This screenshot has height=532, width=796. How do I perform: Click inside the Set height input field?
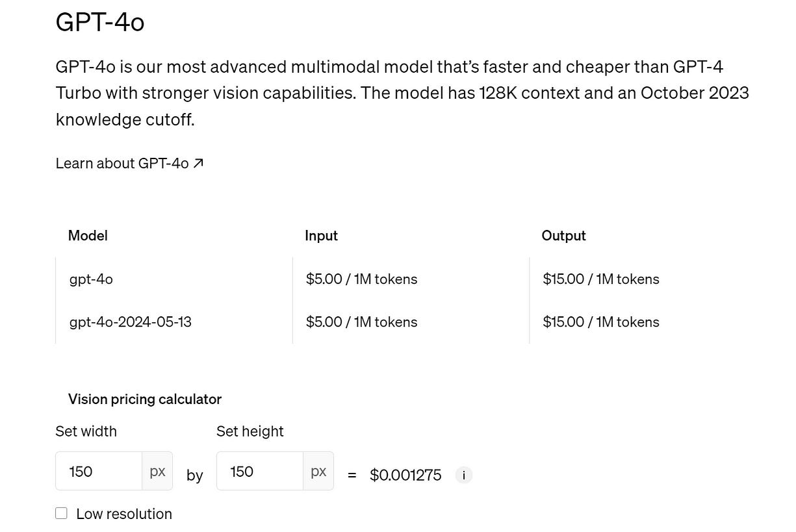[259, 470]
